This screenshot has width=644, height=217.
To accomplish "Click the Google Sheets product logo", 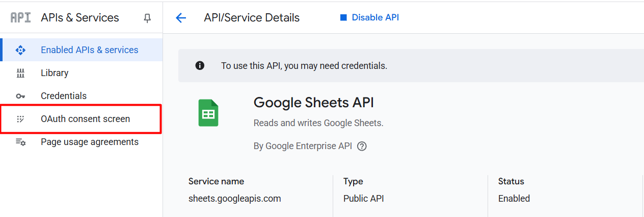I will click(208, 113).
